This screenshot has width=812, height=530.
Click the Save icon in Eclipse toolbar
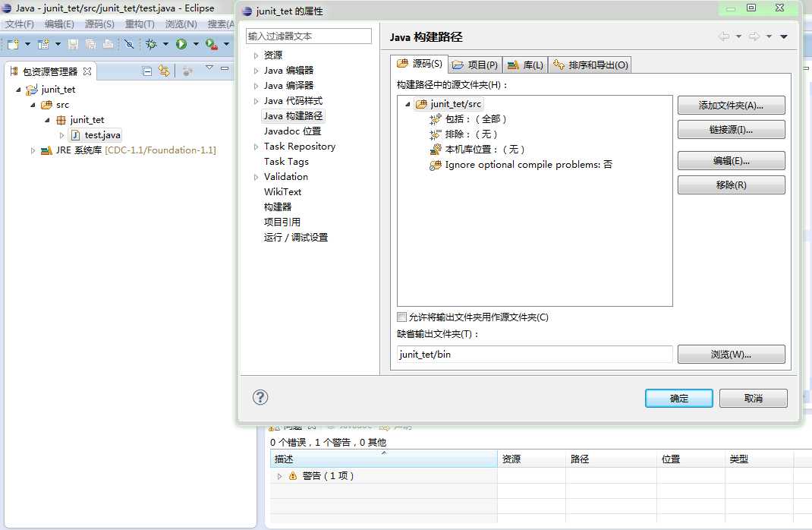tap(73, 44)
